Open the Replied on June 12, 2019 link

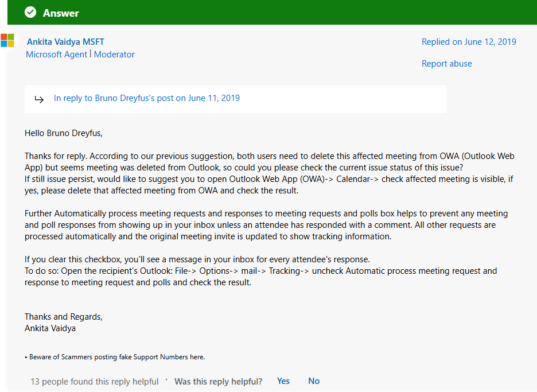coord(469,42)
